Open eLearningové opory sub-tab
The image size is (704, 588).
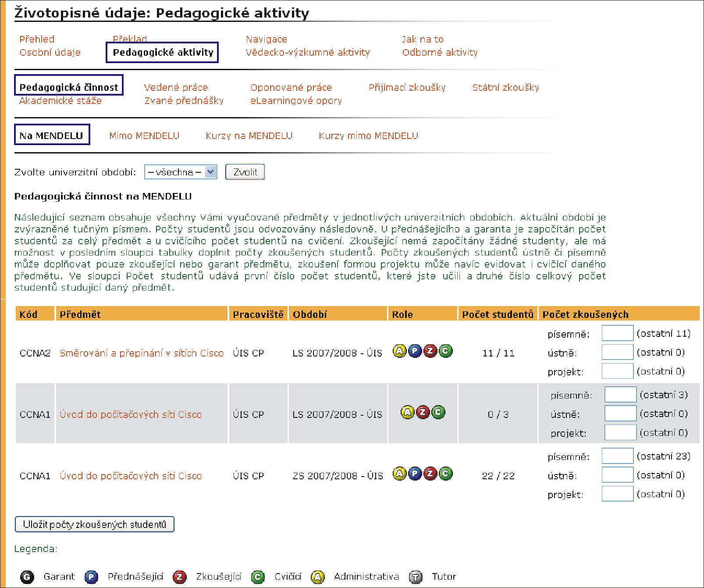tap(296, 100)
